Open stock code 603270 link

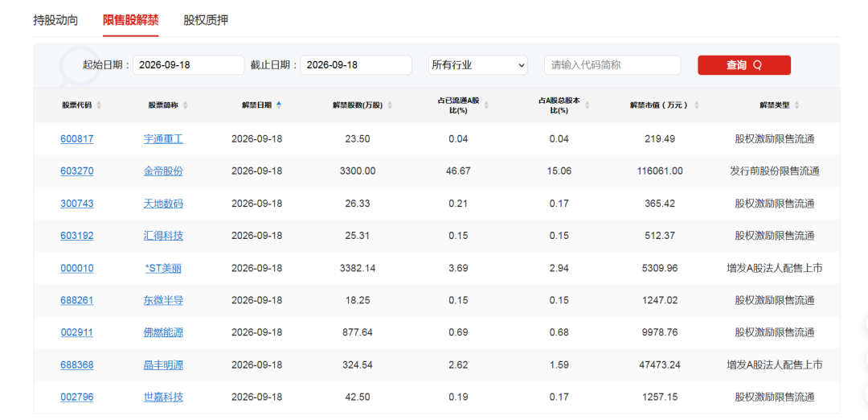pyautogui.click(x=77, y=171)
